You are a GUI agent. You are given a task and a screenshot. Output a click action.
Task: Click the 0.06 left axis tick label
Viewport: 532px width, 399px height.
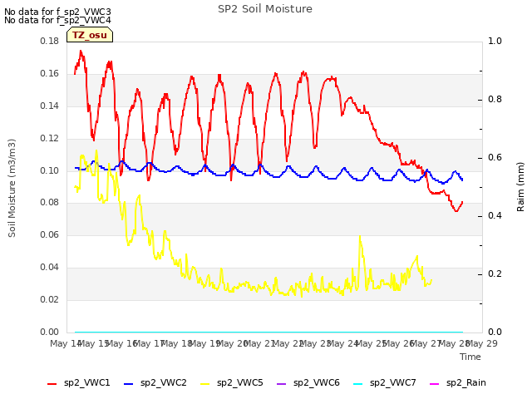tap(50, 234)
